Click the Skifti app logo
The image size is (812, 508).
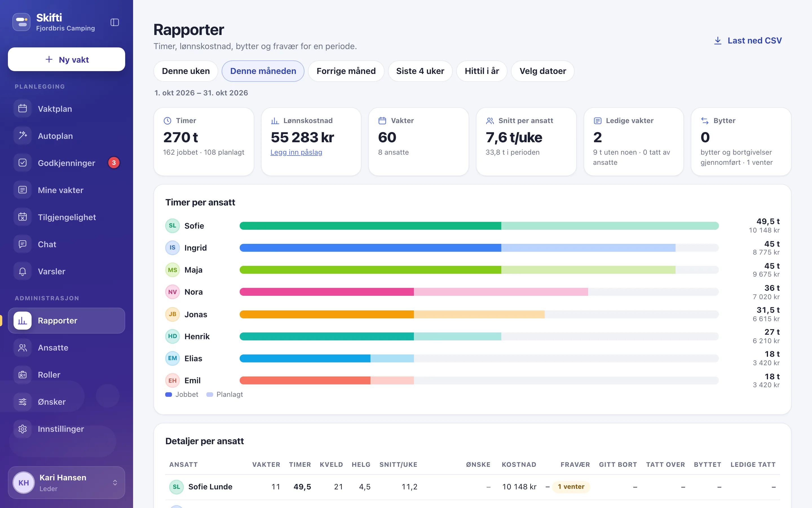click(x=21, y=22)
